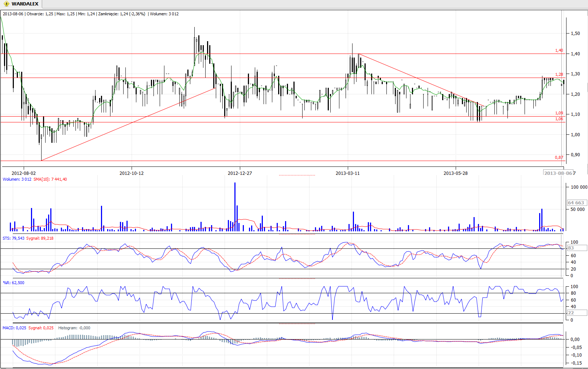Screen dimensions: 588x369
Task: Click the 2013-05-28 date axis label
Action: pos(456,173)
